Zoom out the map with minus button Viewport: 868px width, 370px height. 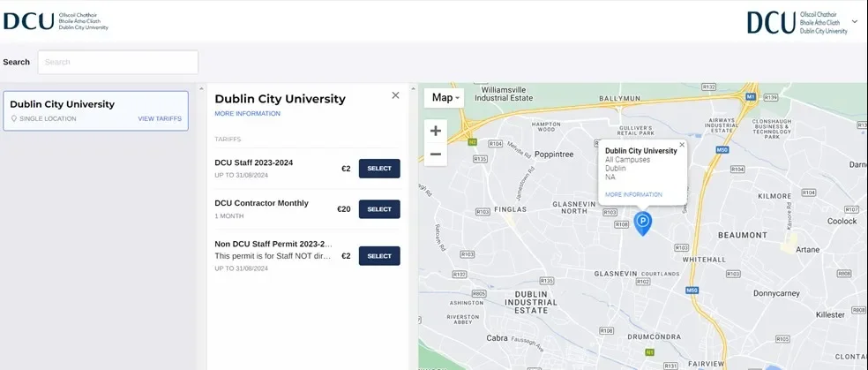pos(436,154)
